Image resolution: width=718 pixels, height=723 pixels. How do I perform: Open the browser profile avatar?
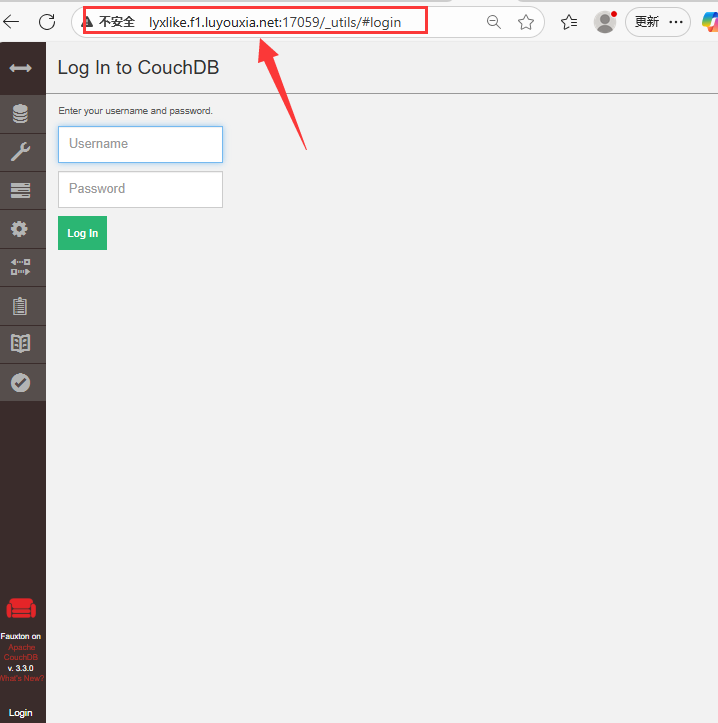point(605,22)
